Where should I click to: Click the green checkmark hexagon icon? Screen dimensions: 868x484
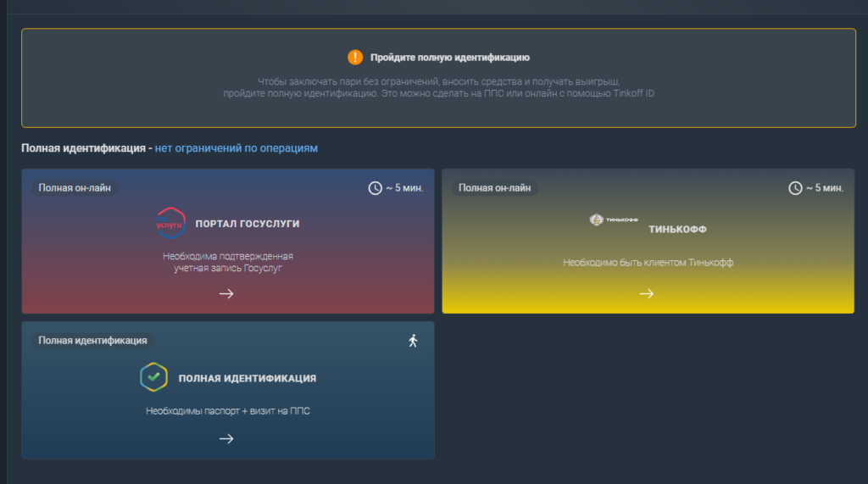tap(154, 377)
